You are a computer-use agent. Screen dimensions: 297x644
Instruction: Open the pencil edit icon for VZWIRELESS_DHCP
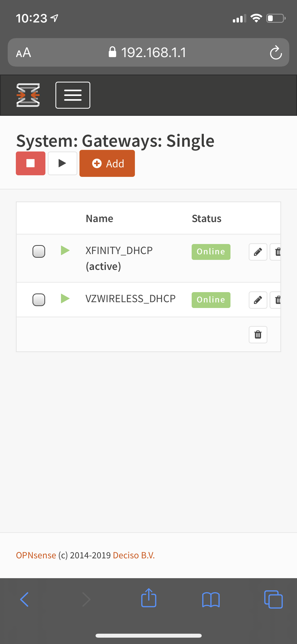coord(258,300)
